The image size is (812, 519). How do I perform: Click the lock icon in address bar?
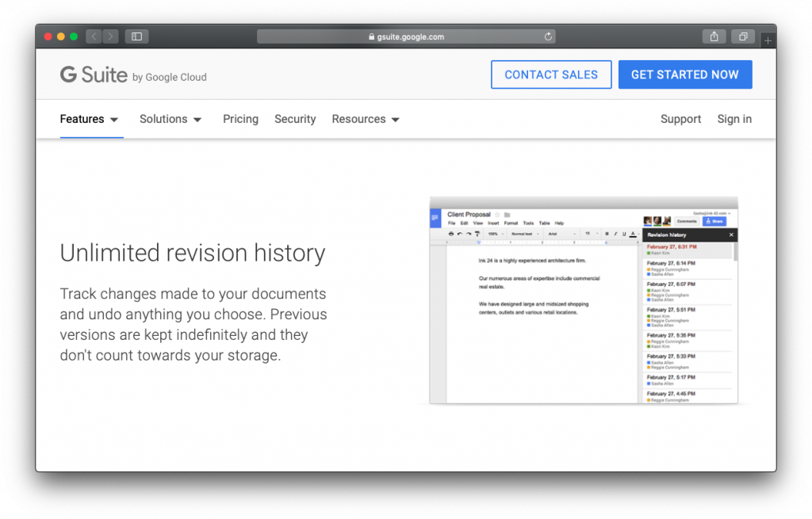(x=371, y=36)
